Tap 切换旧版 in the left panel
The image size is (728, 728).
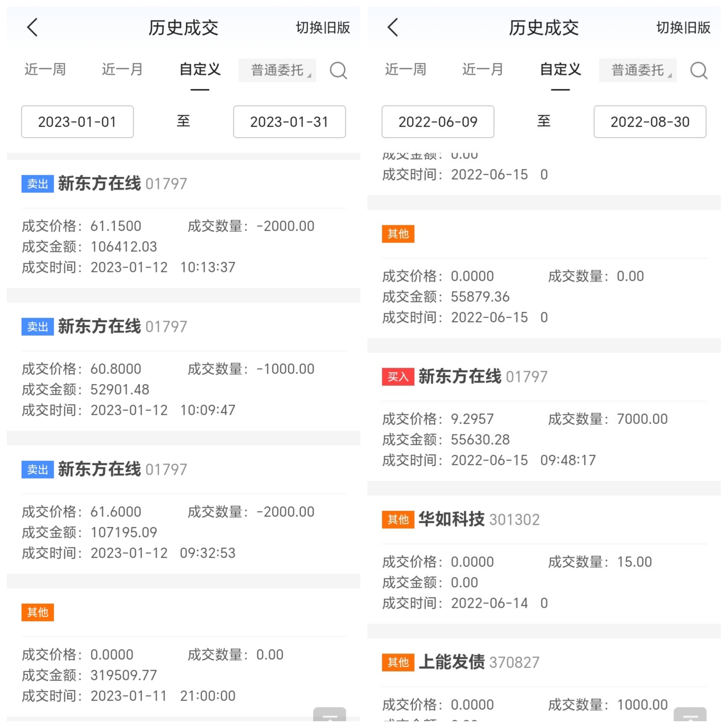[323, 27]
